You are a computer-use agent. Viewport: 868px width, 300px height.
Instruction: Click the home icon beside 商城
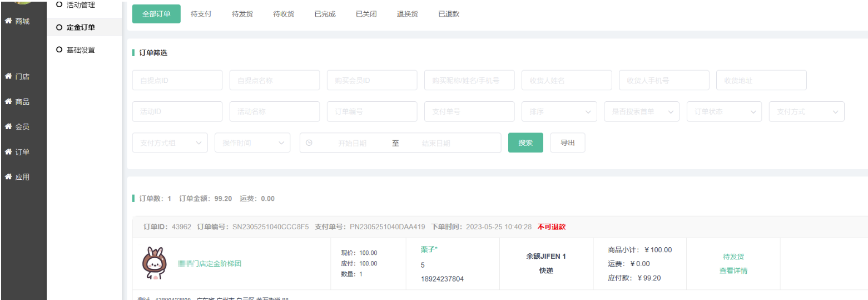point(8,21)
